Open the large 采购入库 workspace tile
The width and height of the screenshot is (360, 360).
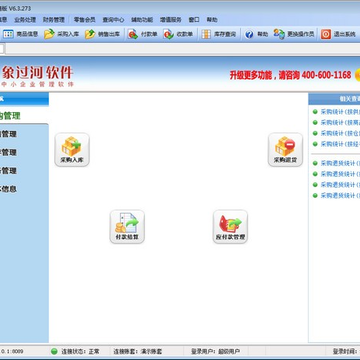(72, 150)
